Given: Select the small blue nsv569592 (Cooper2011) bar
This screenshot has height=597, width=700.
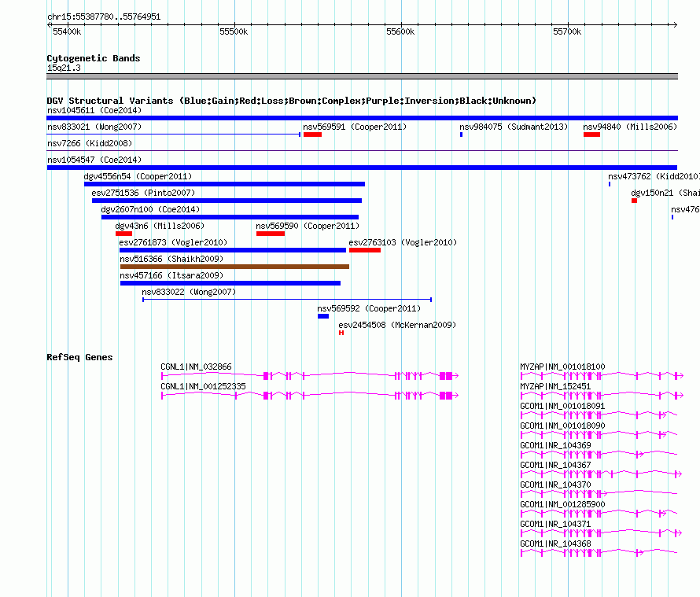Looking at the screenshot, I should pos(323,316).
